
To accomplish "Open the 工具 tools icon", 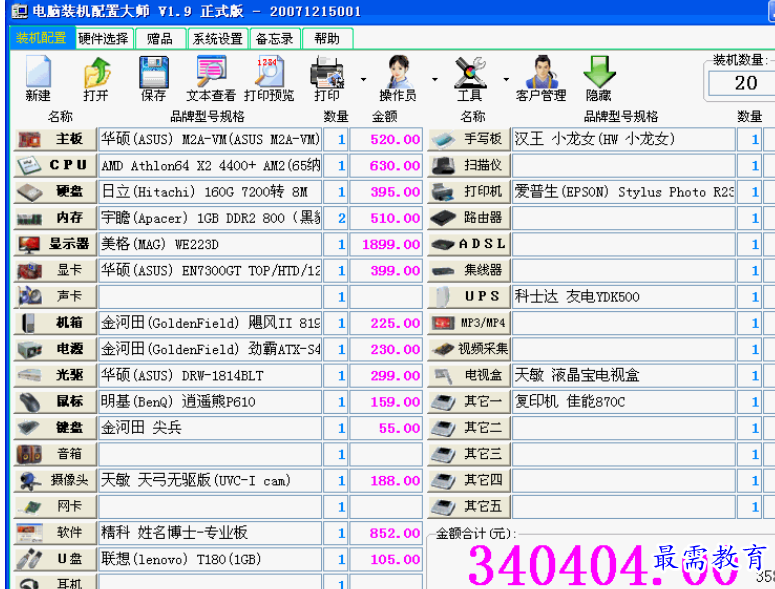I will click(x=470, y=78).
